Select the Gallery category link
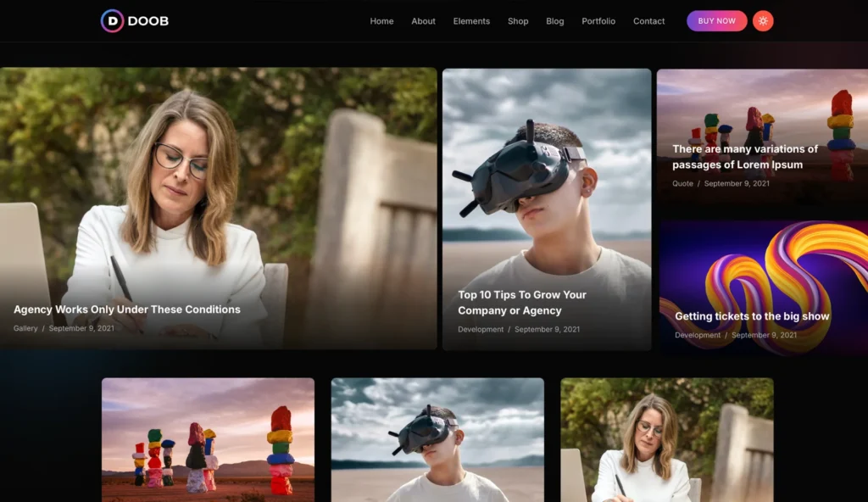This screenshot has height=502, width=868. 25,328
